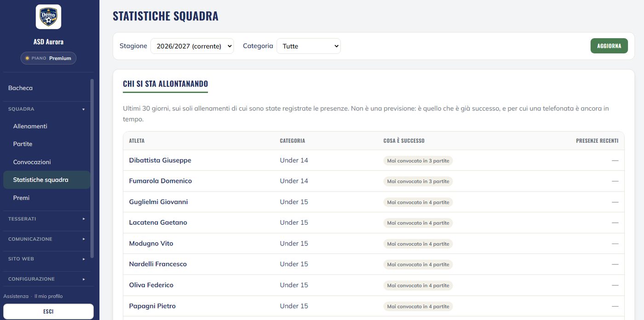Screen dimensions: 644x320
Task: Click Guglielmi Giovanni's Mai convocato badge
Action: coord(418,202)
